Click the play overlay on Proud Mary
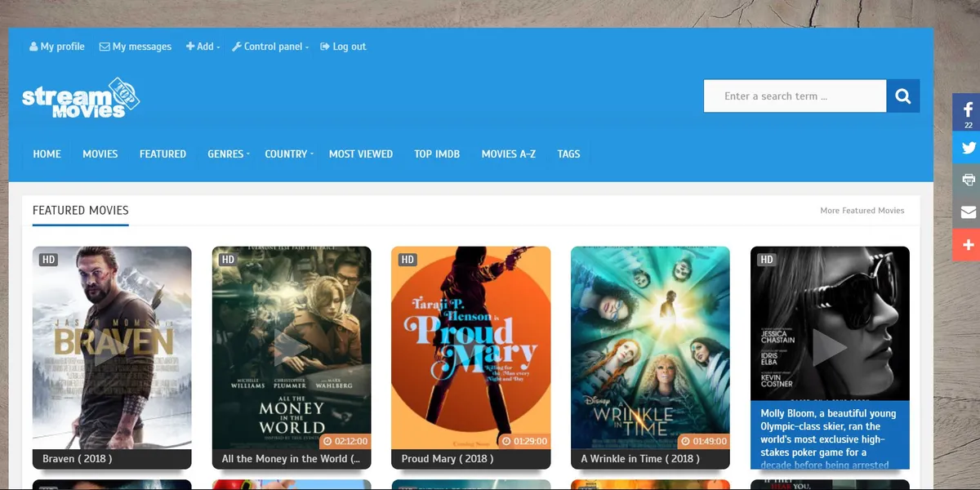 tap(471, 347)
